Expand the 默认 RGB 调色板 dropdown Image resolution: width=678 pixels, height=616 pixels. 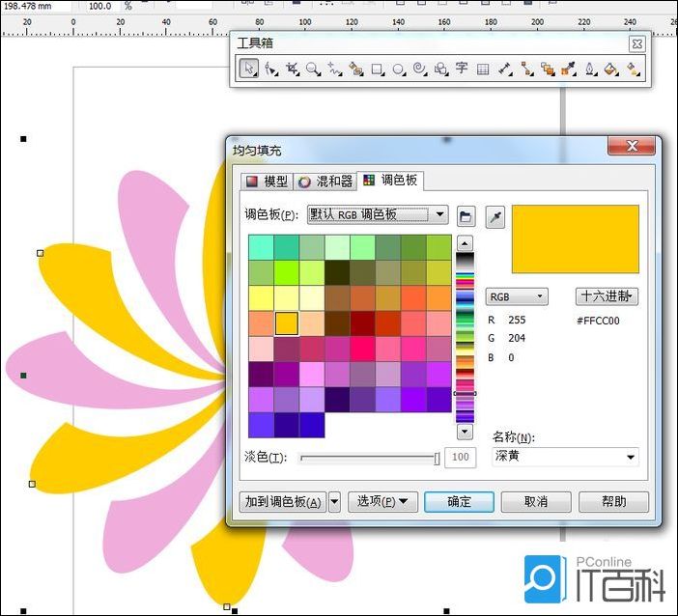pos(439,214)
